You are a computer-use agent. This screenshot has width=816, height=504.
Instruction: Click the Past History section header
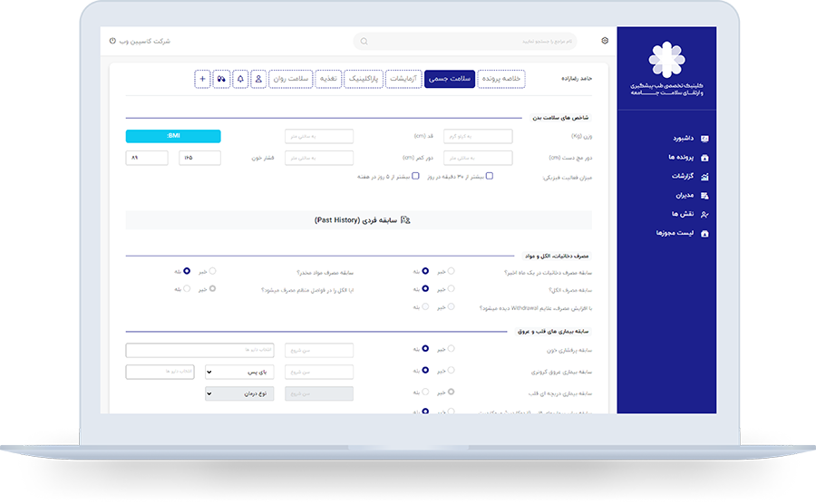[x=358, y=220]
